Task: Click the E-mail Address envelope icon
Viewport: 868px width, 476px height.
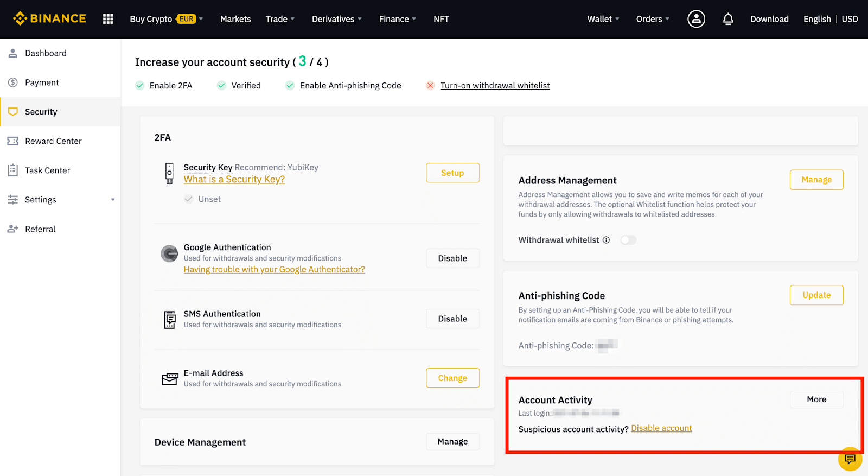Action: pyautogui.click(x=170, y=379)
